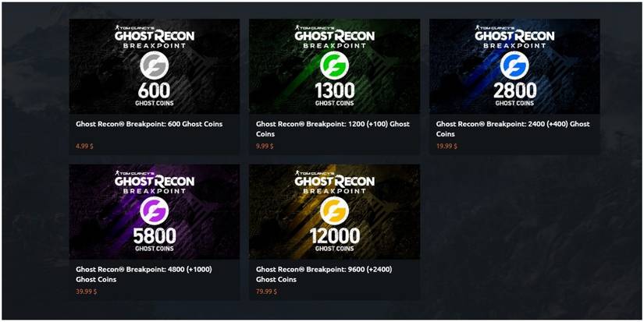Image resolution: width=644 pixels, height=322 pixels.
Task: Select the 4.99 $ price
Action: click(84, 145)
